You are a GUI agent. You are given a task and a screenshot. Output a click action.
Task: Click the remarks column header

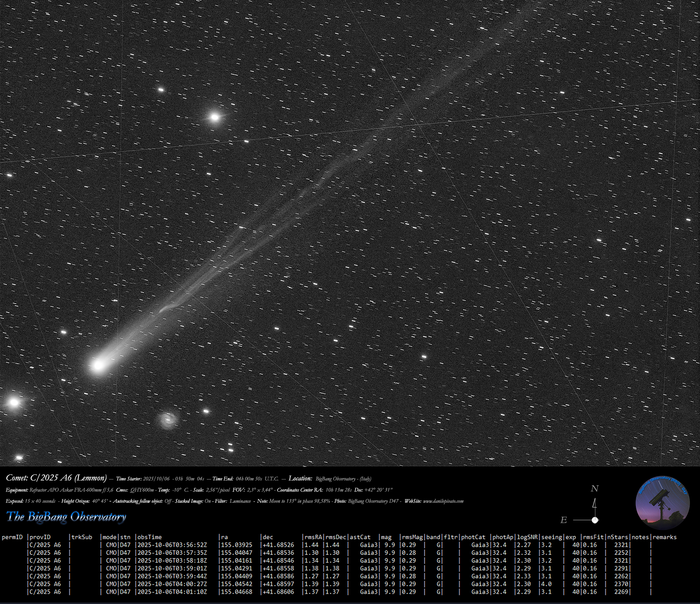pyautogui.click(x=664, y=537)
